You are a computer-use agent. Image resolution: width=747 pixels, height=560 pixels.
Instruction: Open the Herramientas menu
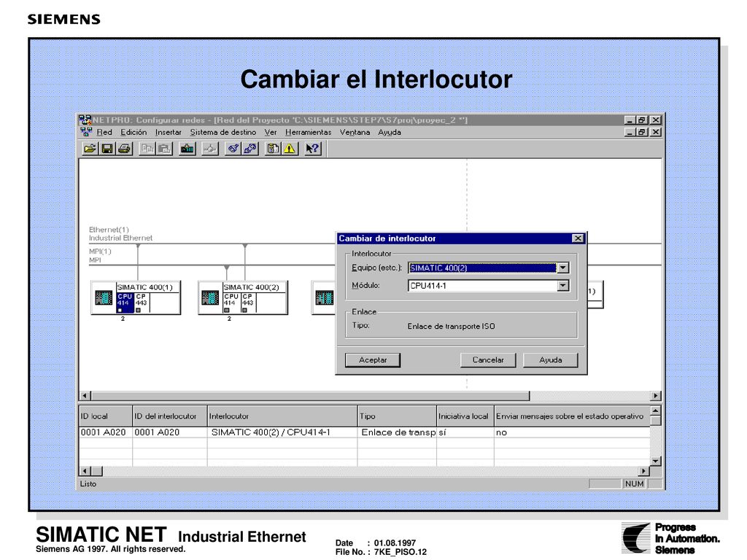pos(309,133)
